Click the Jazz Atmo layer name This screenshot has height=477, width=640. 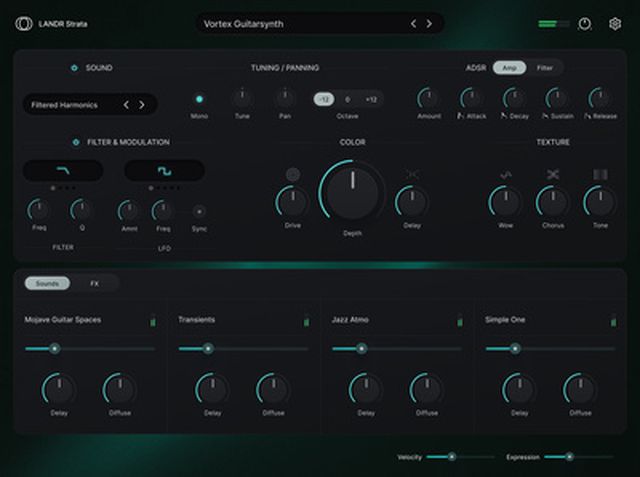(350, 319)
